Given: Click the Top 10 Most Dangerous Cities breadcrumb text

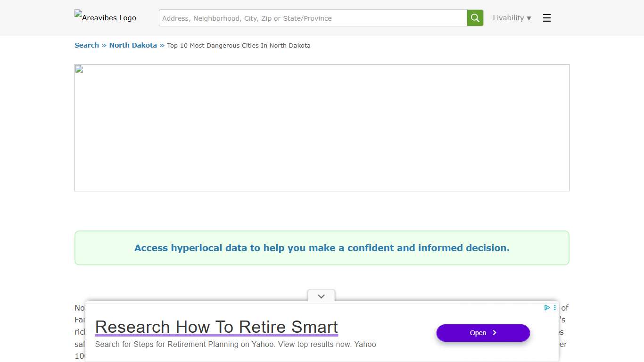Looking at the screenshot, I should pos(239,46).
